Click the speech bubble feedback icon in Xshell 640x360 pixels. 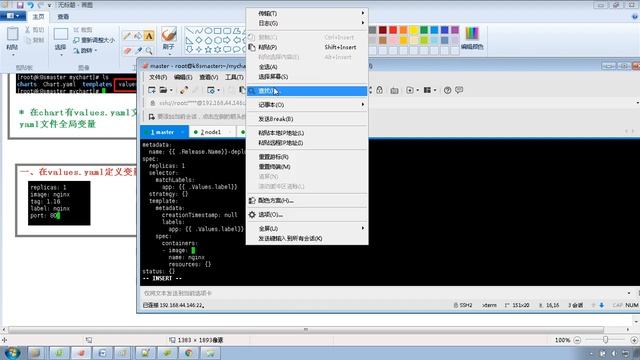(x=459, y=90)
